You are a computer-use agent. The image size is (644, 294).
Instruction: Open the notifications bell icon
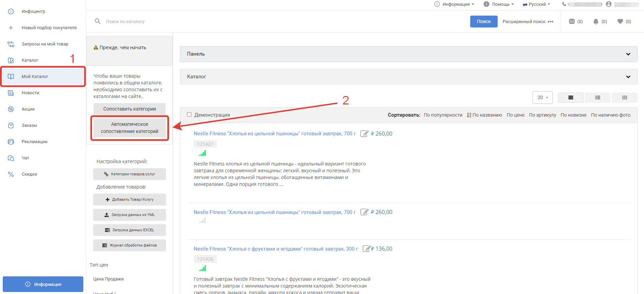tap(596, 21)
